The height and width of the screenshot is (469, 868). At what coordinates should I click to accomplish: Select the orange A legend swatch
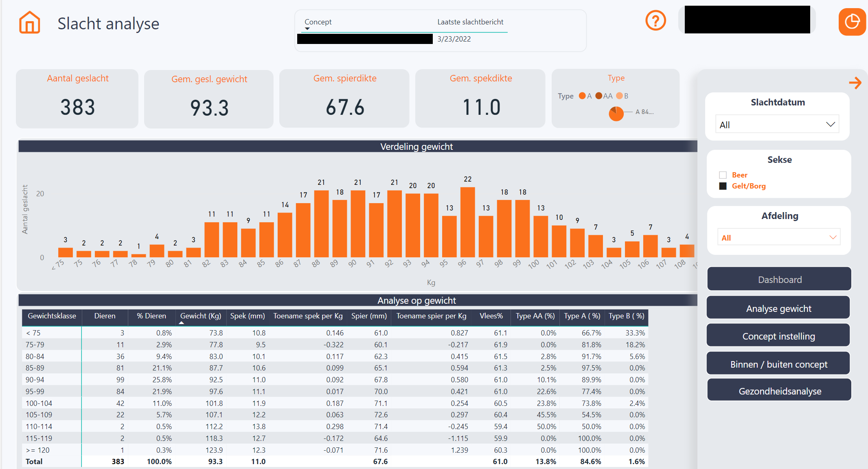pos(582,96)
